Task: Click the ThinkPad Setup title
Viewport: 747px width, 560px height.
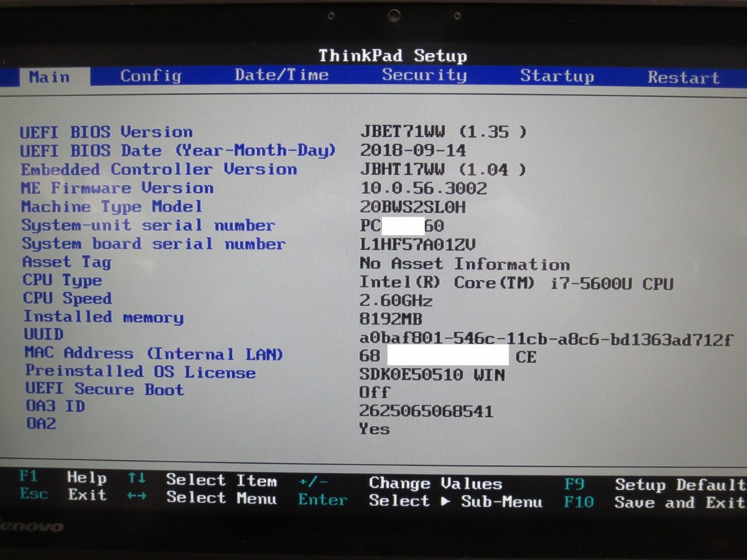Action: click(x=392, y=55)
